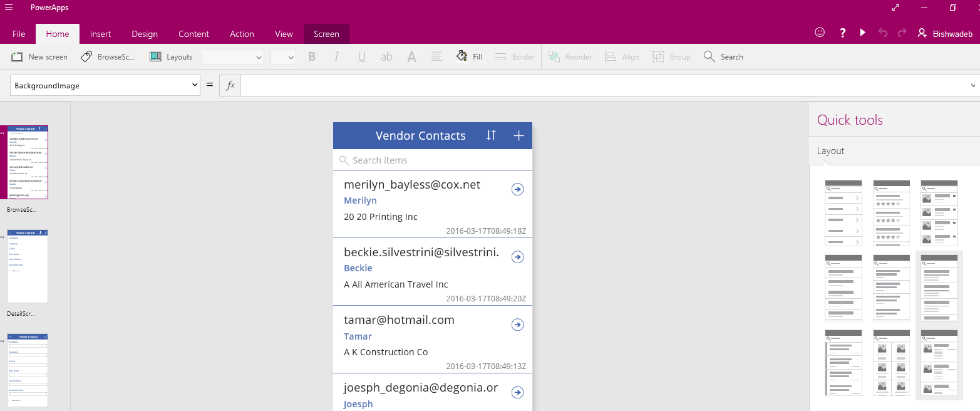
Task: Click the Redo icon
Action: point(902,32)
